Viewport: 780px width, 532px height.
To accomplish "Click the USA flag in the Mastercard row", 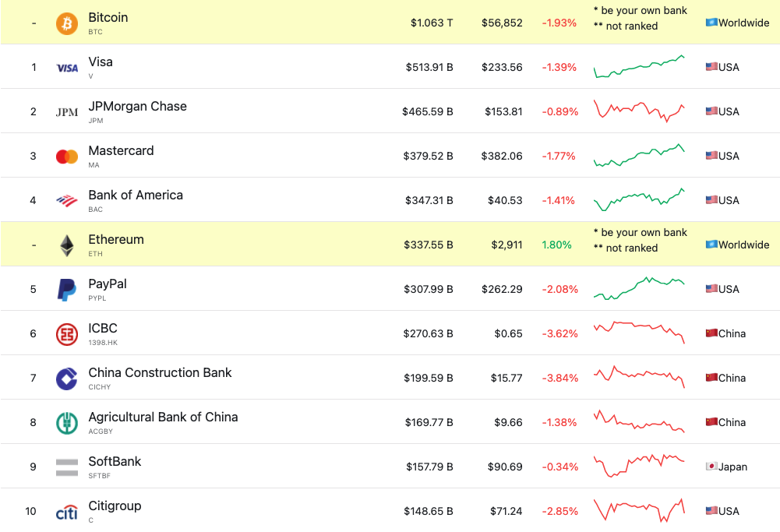I will pos(711,156).
